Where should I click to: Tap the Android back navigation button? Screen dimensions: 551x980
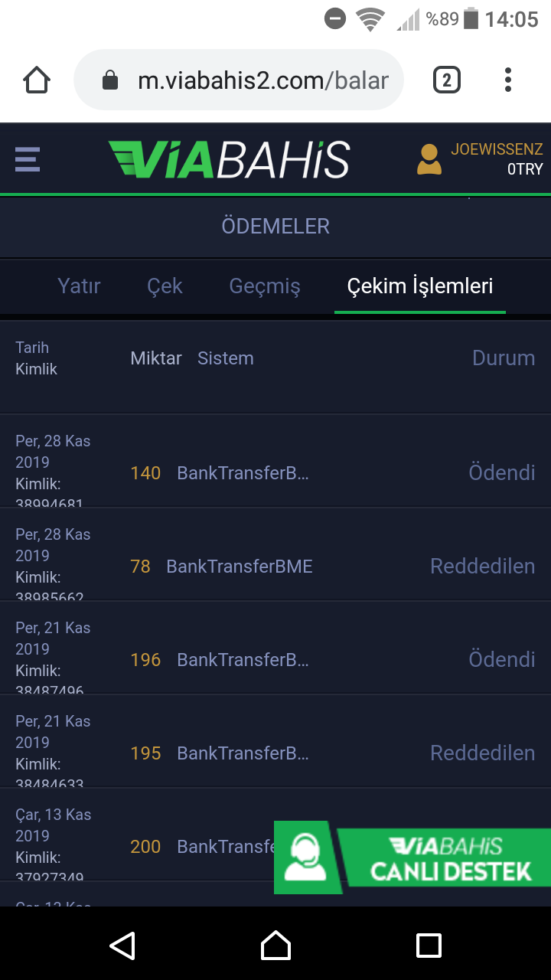122,945
